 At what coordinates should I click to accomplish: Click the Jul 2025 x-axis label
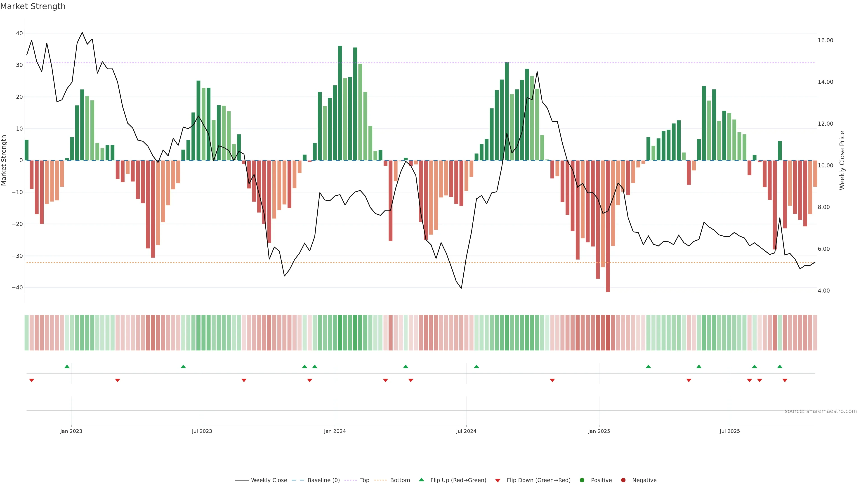(729, 431)
